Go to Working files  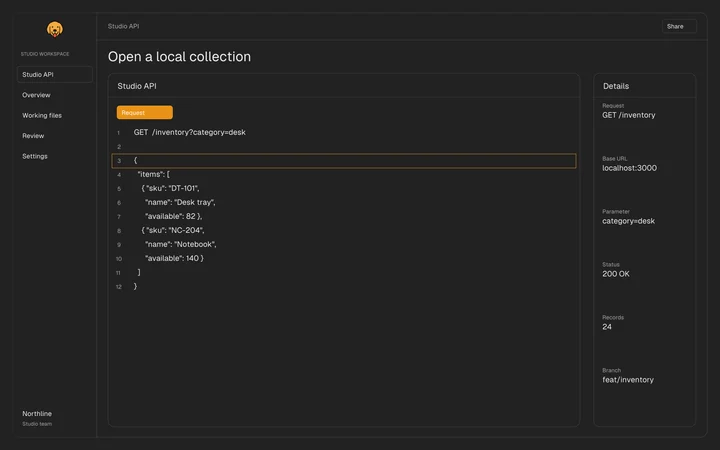[42, 115]
